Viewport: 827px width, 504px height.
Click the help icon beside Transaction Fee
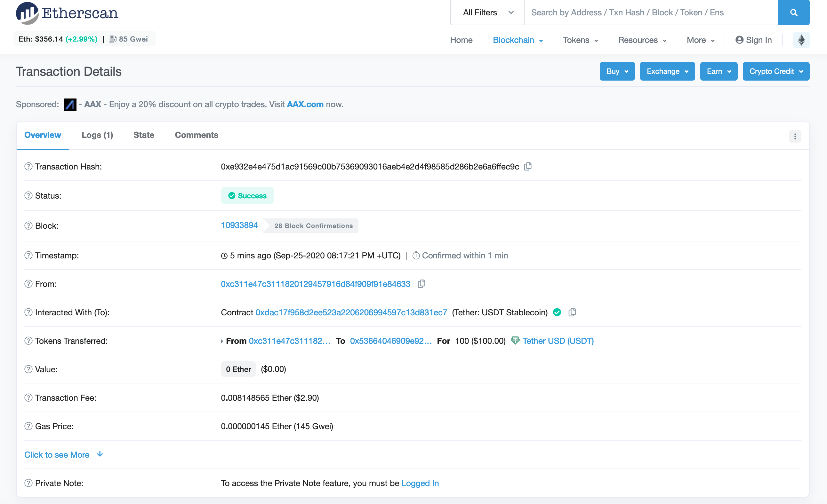pos(28,398)
